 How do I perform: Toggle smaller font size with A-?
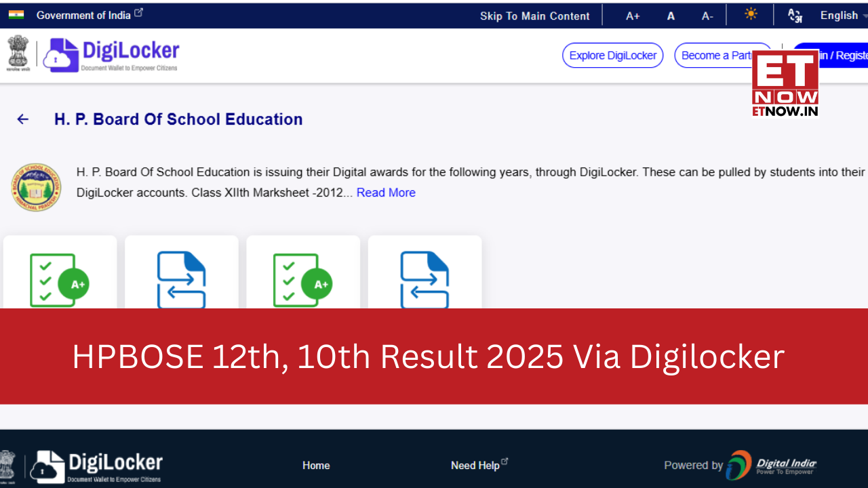(707, 16)
